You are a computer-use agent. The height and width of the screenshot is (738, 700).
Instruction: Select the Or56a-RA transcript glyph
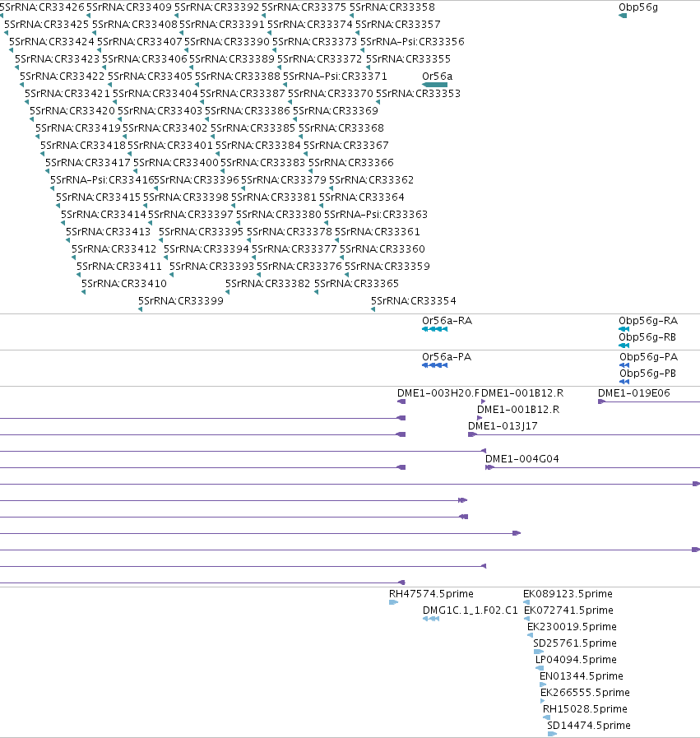pos(434,329)
